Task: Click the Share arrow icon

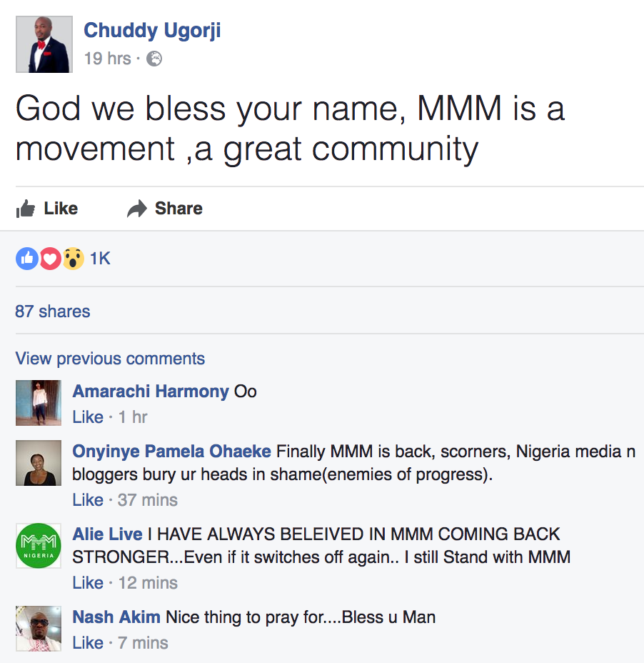Action: pyautogui.click(x=137, y=209)
